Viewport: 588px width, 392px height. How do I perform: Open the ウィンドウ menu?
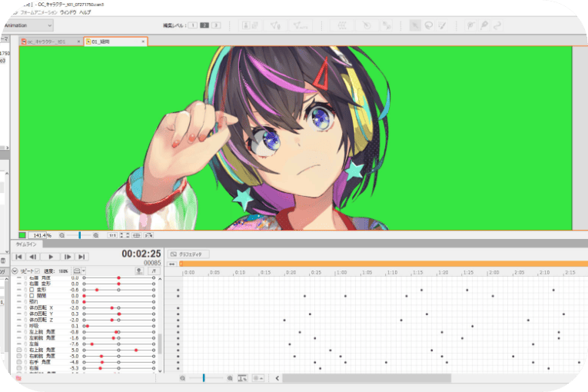[x=69, y=13]
